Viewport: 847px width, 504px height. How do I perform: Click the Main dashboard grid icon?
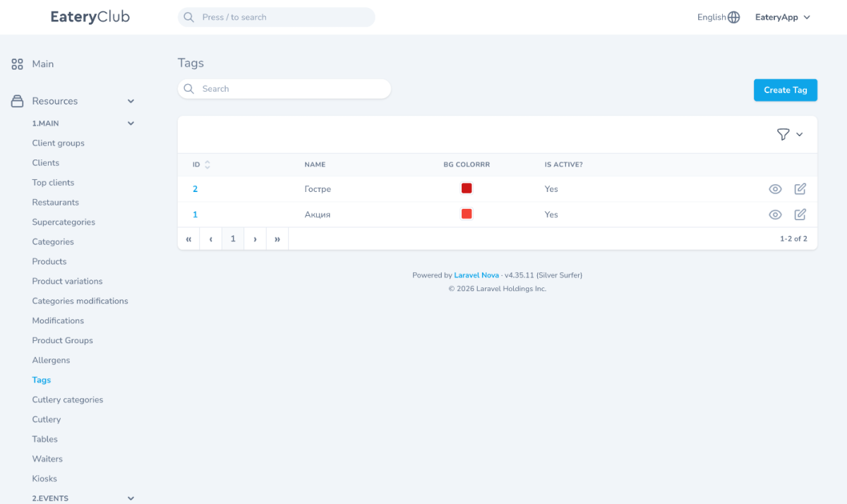coord(18,64)
